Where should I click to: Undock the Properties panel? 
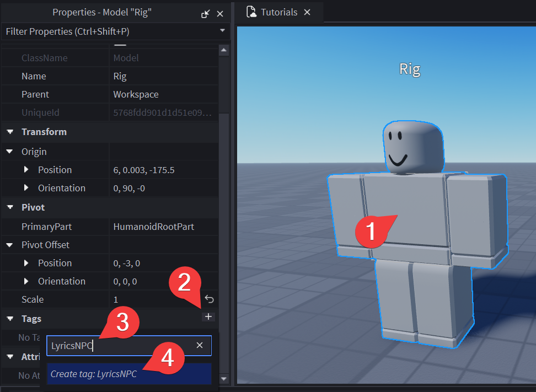[206, 14]
